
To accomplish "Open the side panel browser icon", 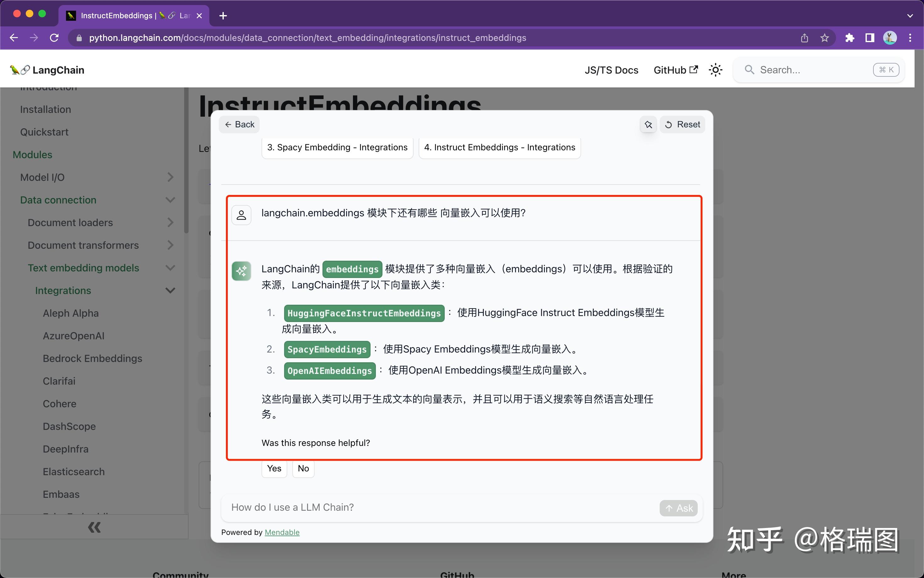I will click(x=870, y=38).
